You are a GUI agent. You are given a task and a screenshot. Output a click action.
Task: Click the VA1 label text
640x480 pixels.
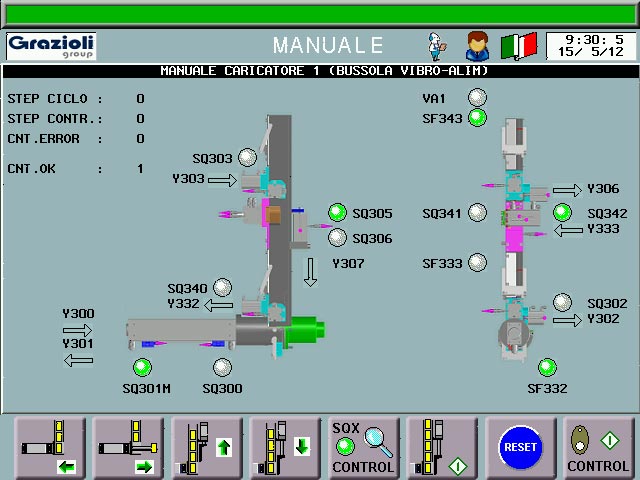click(x=433, y=98)
